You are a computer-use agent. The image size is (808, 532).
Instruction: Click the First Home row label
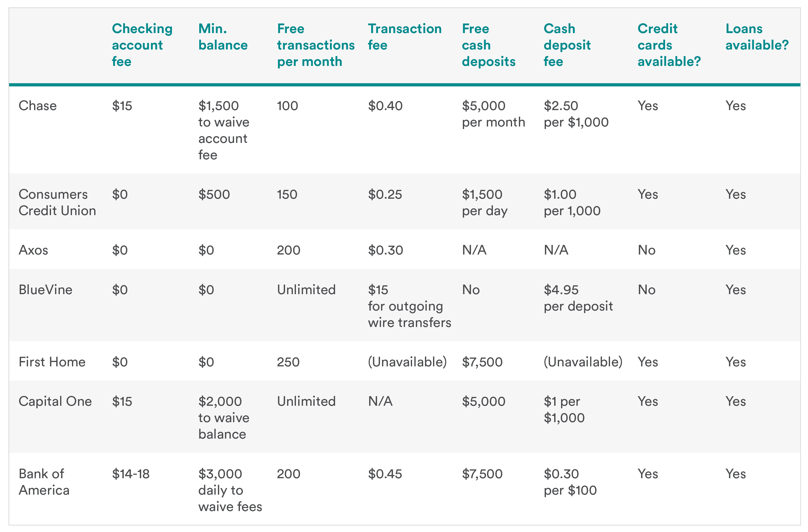pyautogui.click(x=52, y=362)
